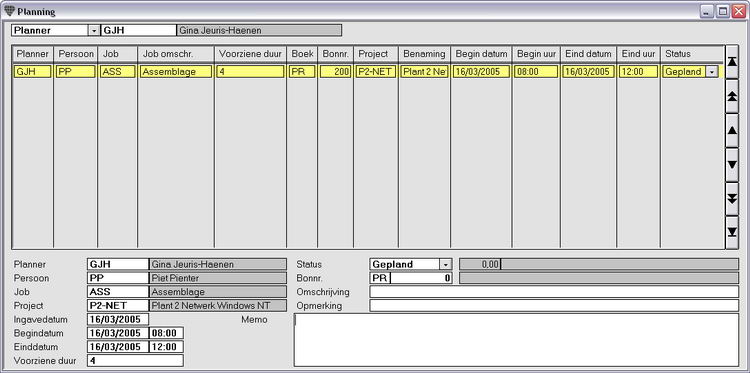Select P2-NET cell in grid row
This screenshot has height=373, width=750.
(376, 72)
